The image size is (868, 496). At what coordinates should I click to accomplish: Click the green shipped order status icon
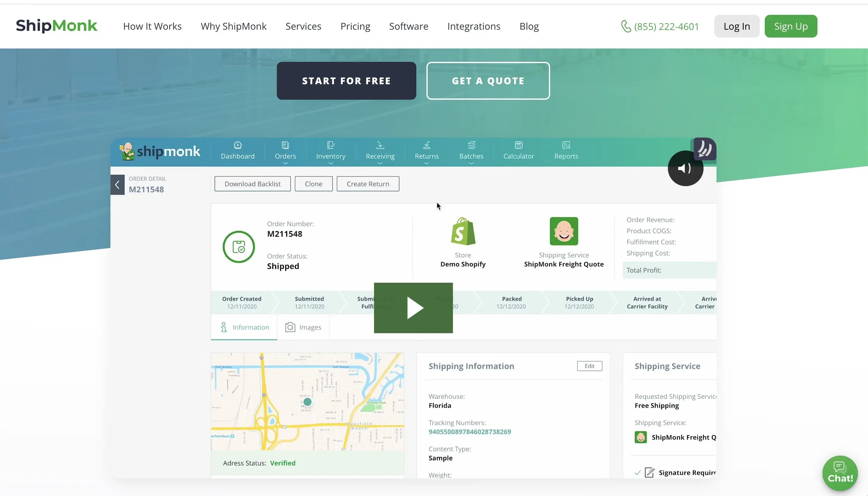pos(239,247)
